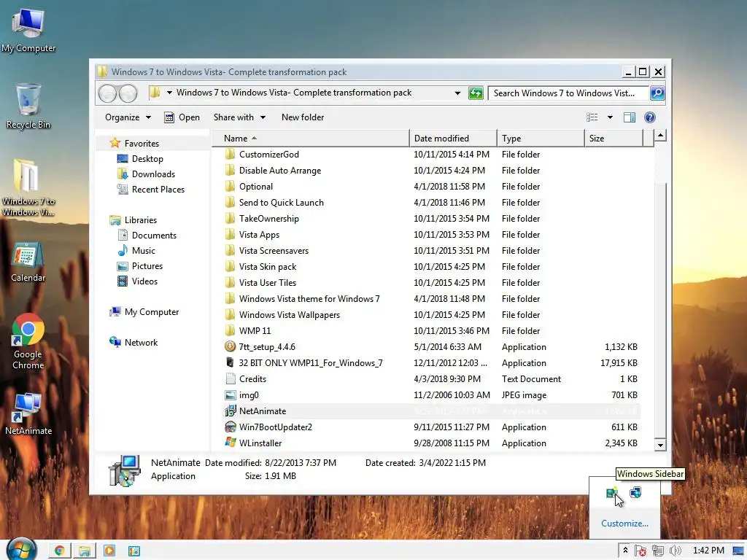
Task: Click the Back navigation arrow button
Action: (x=108, y=93)
